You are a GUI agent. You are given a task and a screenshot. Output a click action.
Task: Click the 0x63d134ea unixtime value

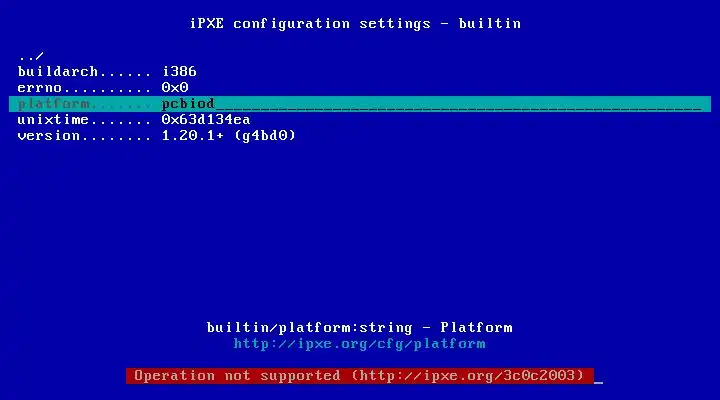206,120
